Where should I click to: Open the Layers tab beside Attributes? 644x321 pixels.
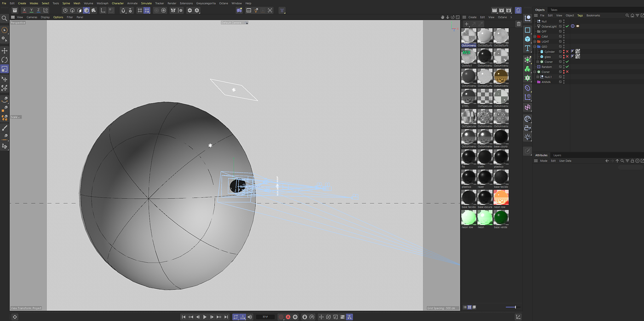(557, 155)
